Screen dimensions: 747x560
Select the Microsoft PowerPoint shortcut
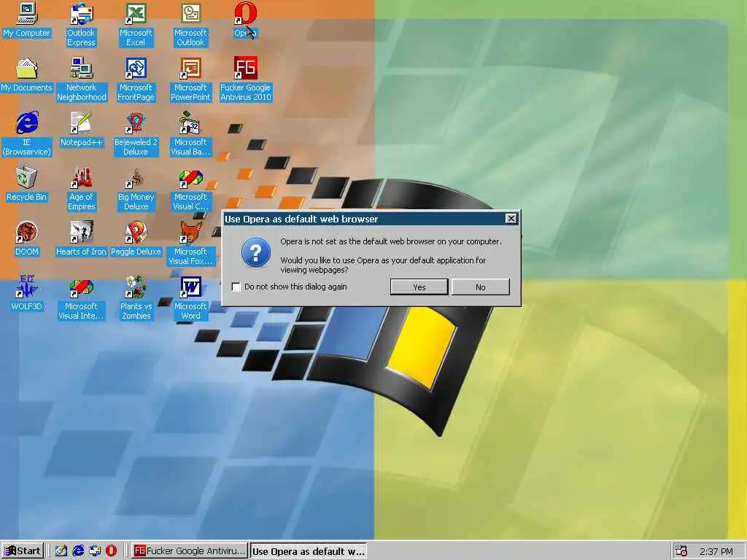[x=190, y=79]
